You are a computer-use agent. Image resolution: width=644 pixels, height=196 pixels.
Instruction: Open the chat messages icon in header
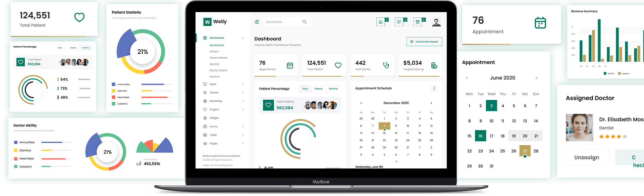pyautogui.click(x=399, y=22)
